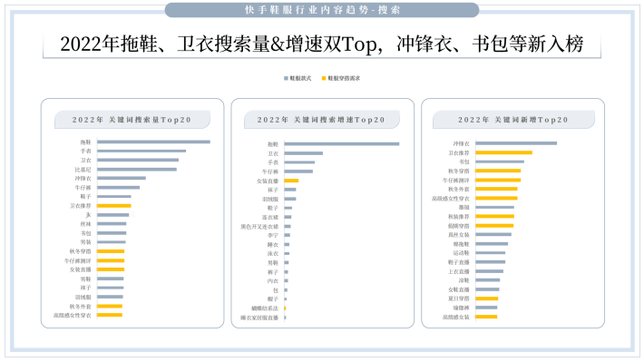Click the yellow 牛仔裤测评 bar in 新增 chart
Viewport: 644px width, 362px height.
[x=498, y=180]
